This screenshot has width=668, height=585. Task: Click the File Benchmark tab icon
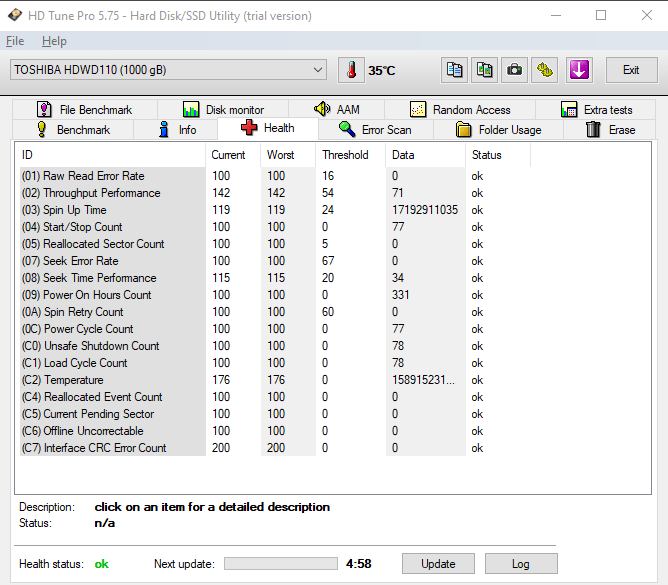click(x=44, y=110)
